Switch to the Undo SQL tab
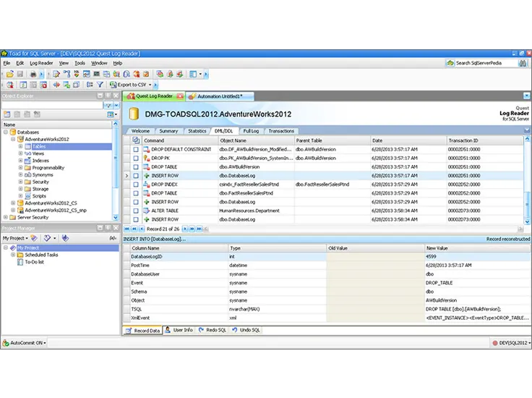Screen dimensions: 532x398 pos(249,330)
